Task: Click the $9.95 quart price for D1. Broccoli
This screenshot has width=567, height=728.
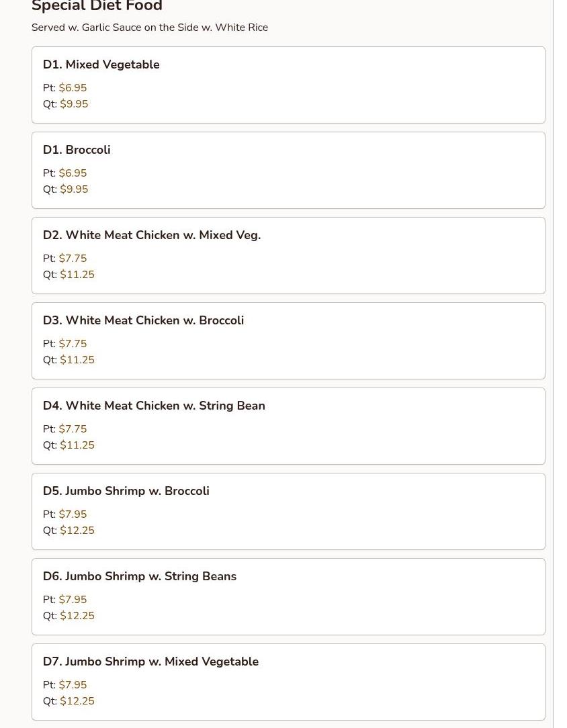Action: click(74, 189)
